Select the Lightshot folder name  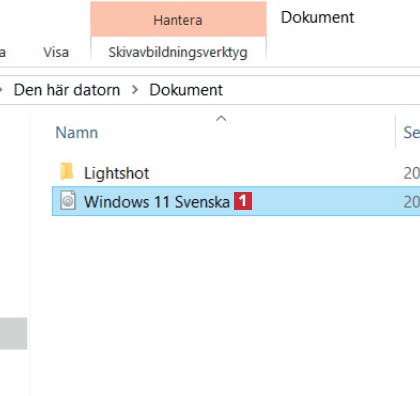point(117,173)
